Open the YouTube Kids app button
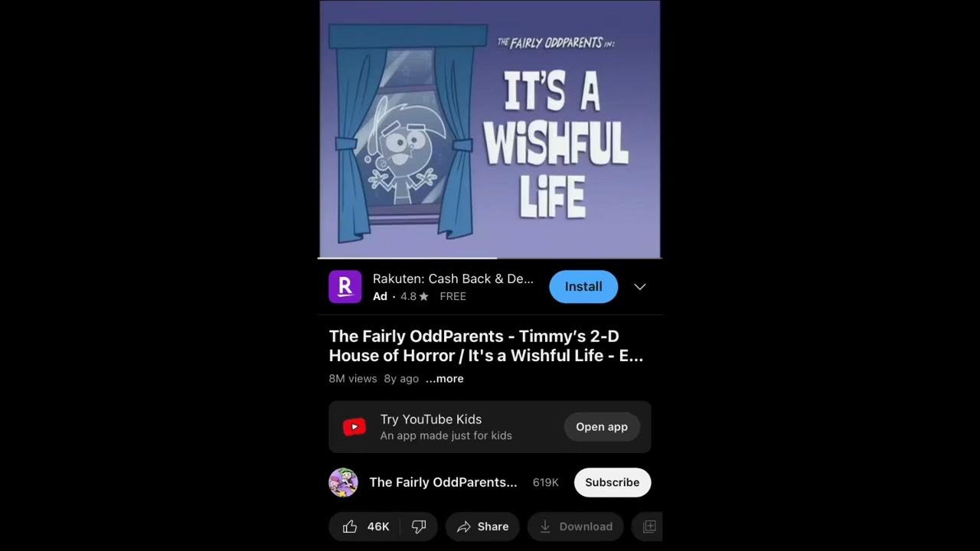 click(x=602, y=427)
